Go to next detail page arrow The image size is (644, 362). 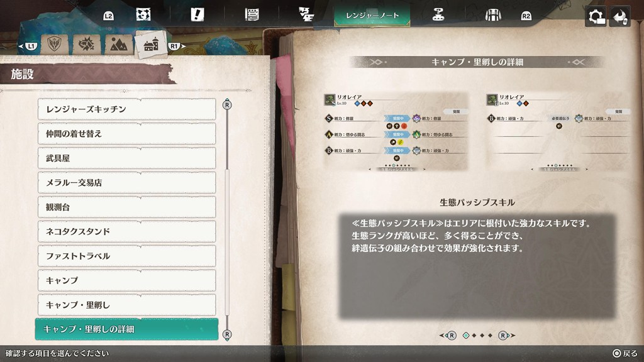(x=506, y=336)
